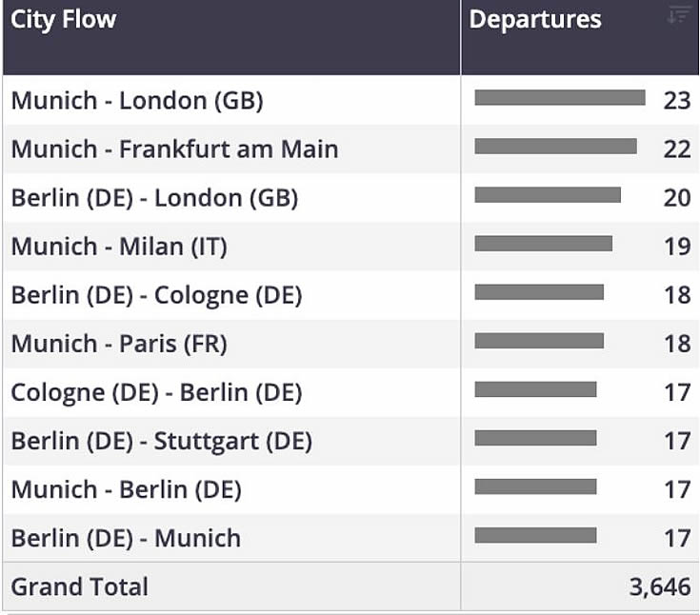
Task: Click the departures bar for Munich - London
Action: pos(560,98)
